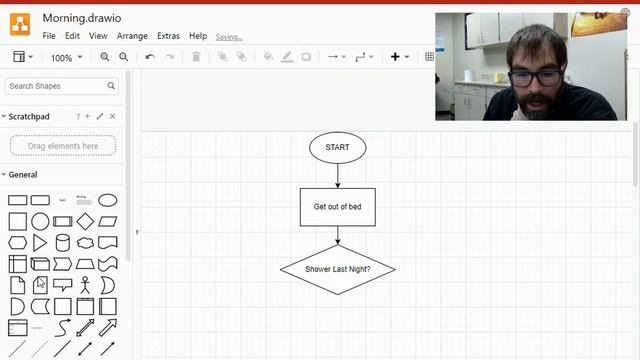Select the Trapezoid shape
Viewport: 640px width, 360px height.
pos(85,264)
